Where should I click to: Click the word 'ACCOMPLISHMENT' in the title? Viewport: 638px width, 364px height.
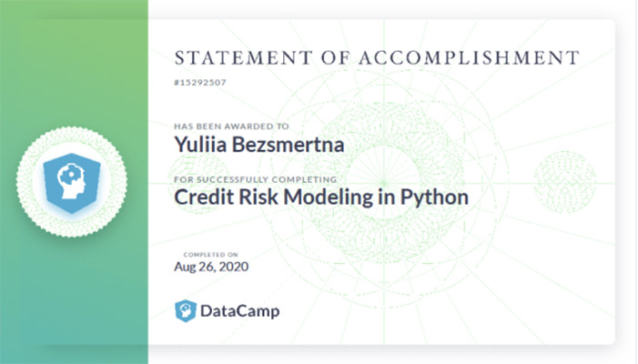coord(469,57)
